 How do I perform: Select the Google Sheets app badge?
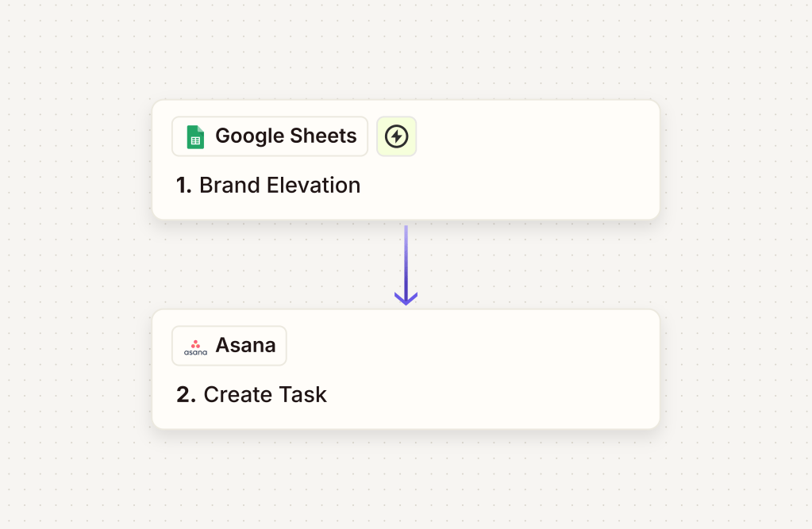coord(270,137)
